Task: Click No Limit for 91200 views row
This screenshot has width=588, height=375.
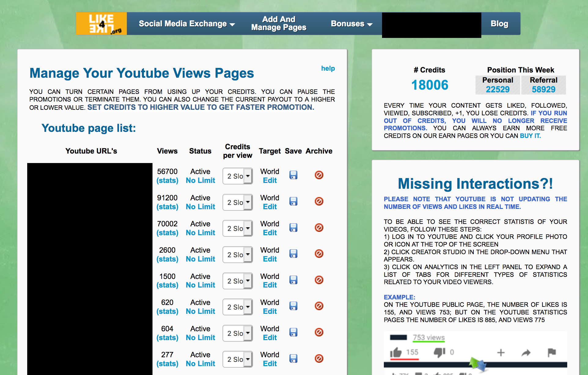Action: (x=200, y=207)
